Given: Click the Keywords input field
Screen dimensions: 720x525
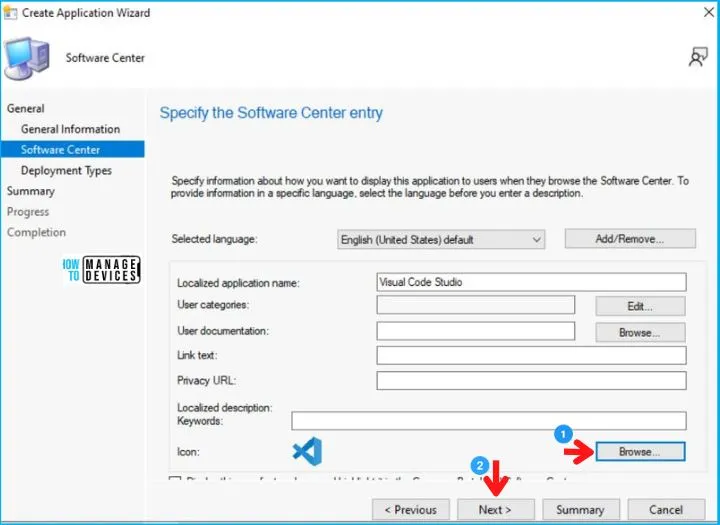Looking at the screenshot, I should (489, 421).
